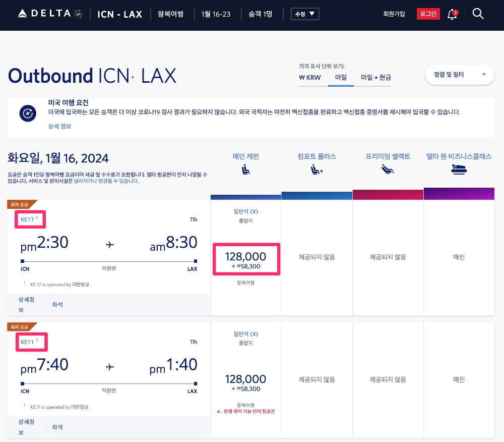
Task: Click the Premium Select recliner icon
Action: coord(388,169)
